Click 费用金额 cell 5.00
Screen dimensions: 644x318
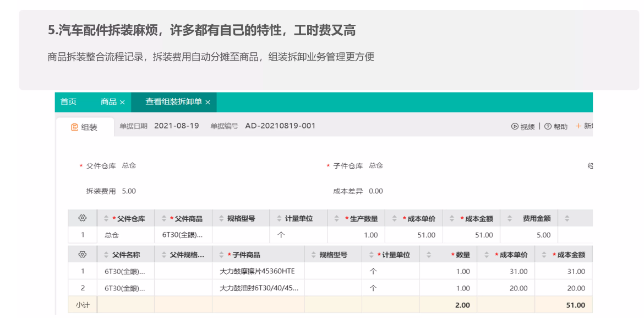click(x=528, y=235)
